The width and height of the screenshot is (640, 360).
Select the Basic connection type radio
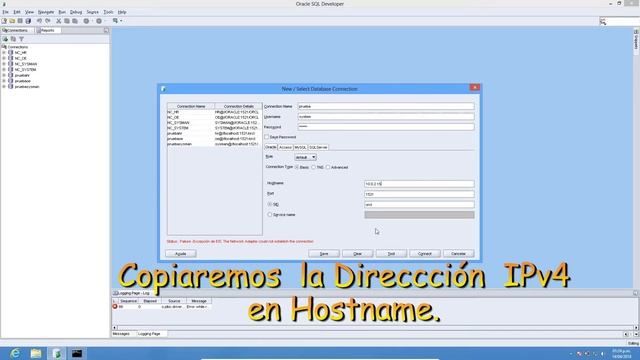(297, 167)
